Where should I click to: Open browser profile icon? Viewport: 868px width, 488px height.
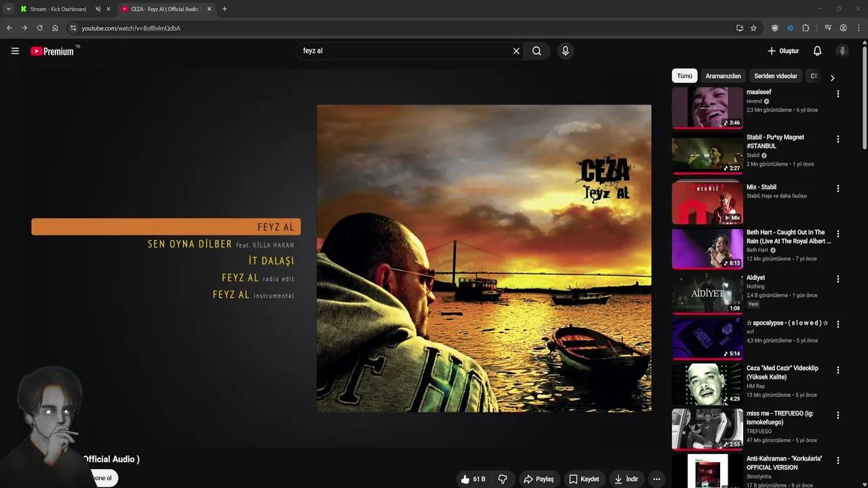[x=843, y=28]
